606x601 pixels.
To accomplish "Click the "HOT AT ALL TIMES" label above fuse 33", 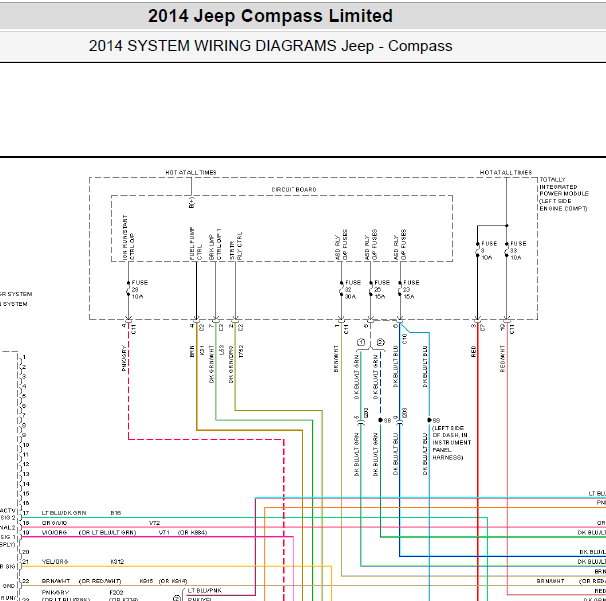I will (506, 172).
